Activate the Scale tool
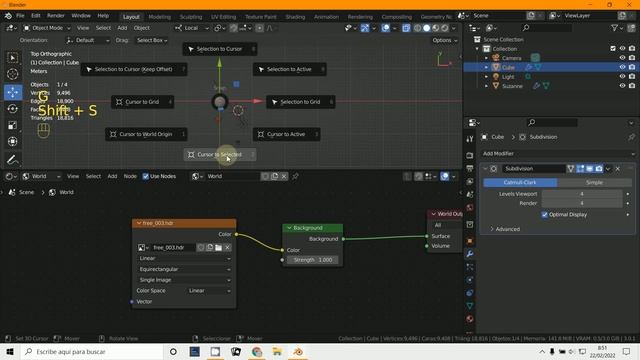The height and width of the screenshot is (360, 640). [x=13, y=125]
